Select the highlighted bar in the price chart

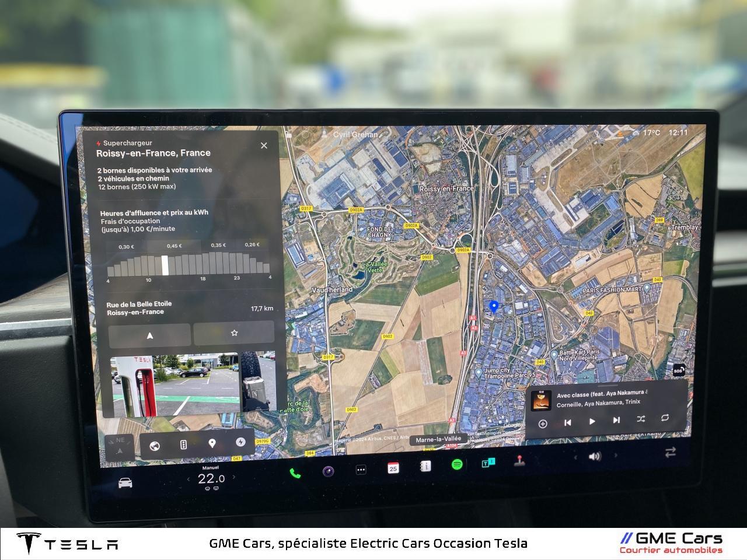165,265
